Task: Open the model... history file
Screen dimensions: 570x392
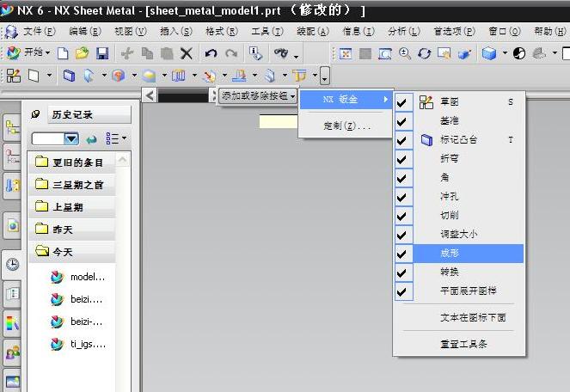Action: 77,277
